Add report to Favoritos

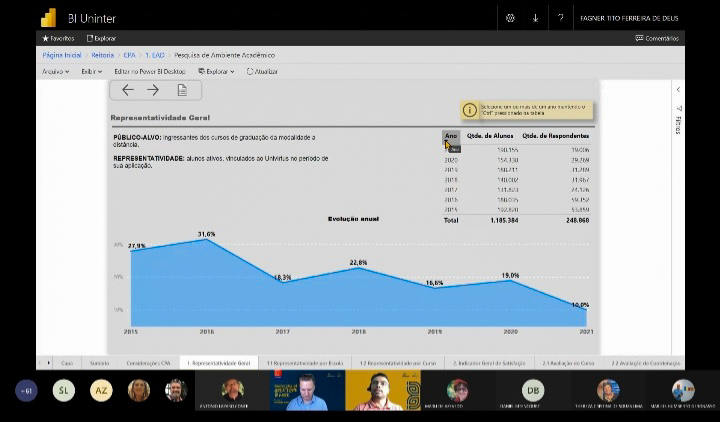pyautogui.click(x=58, y=38)
